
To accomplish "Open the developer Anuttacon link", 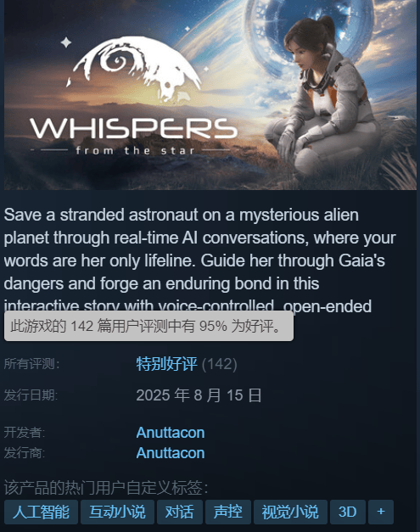I will point(171,433).
